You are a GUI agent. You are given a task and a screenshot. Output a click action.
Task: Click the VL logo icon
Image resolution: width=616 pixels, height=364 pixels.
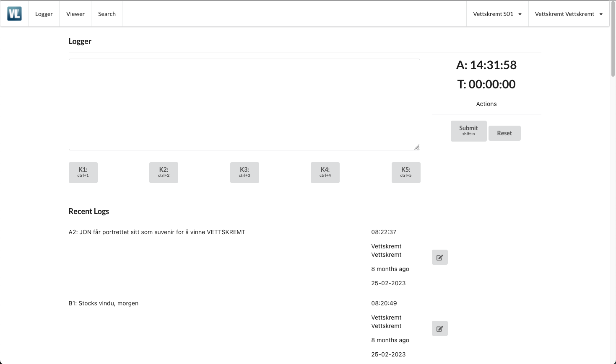(x=14, y=14)
